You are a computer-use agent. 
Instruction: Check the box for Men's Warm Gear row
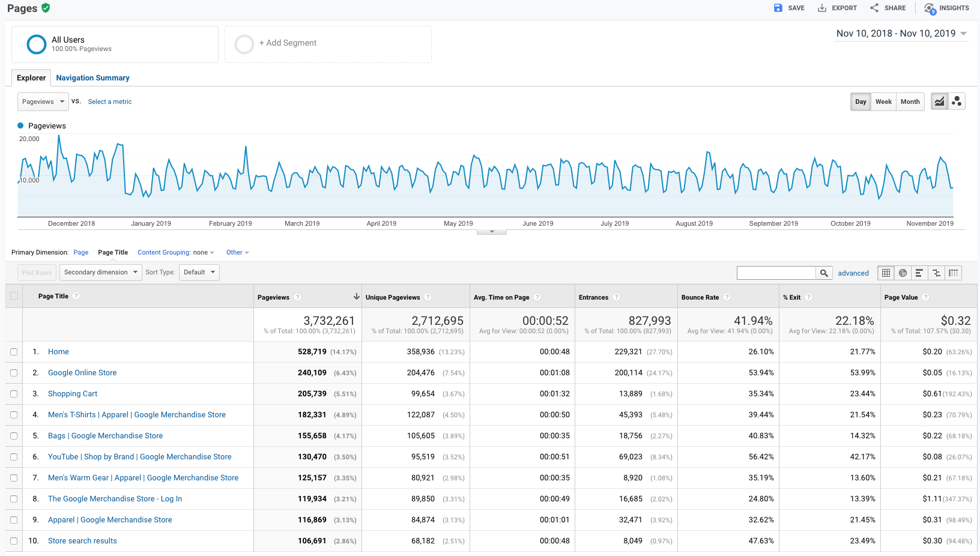14,478
